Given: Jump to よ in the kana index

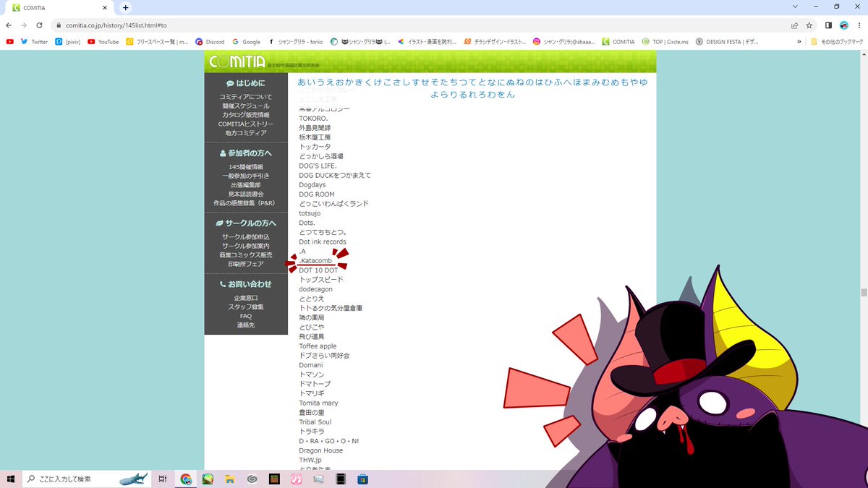Looking at the screenshot, I should tap(435, 95).
